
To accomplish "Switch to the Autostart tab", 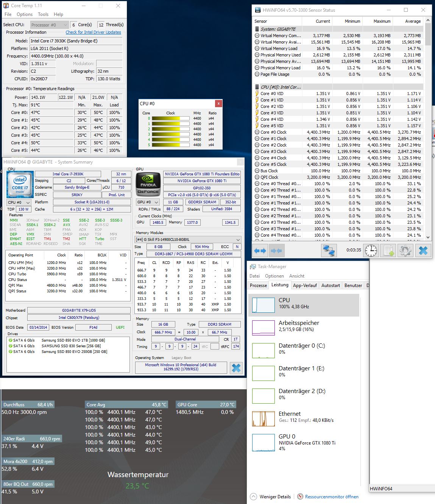I will pyautogui.click(x=331, y=286).
